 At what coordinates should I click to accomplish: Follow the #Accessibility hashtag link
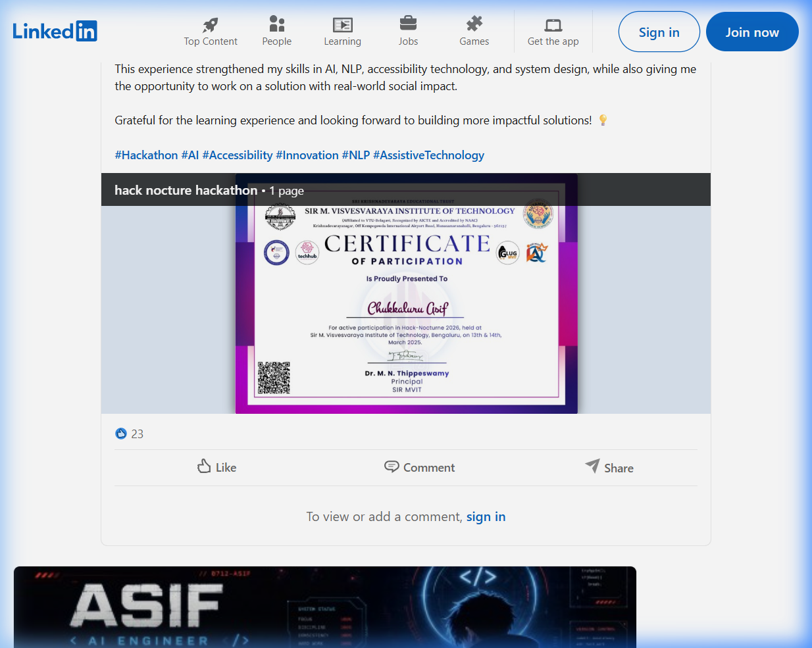(238, 155)
